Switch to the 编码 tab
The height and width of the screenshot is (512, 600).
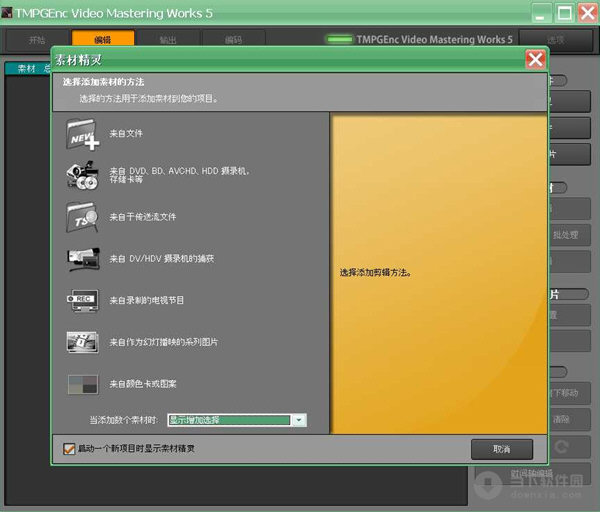point(233,40)
